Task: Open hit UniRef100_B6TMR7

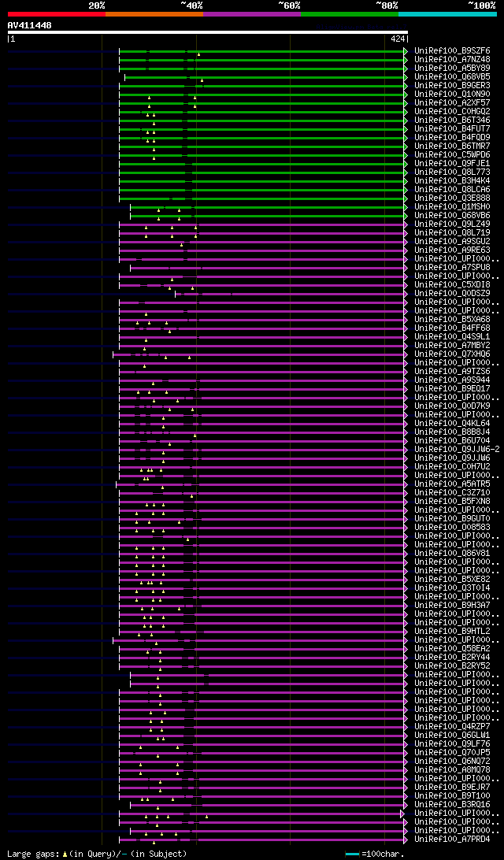Action: pos(453,146)
